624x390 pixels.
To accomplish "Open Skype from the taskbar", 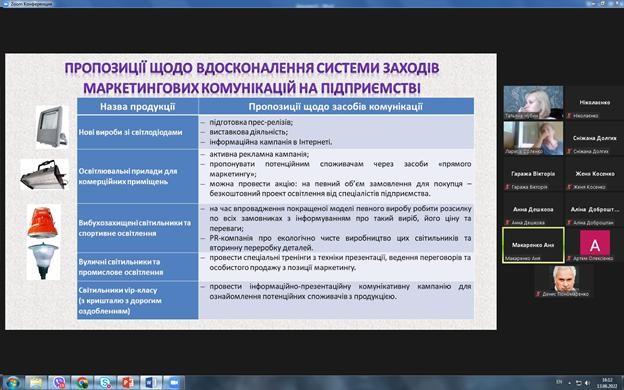I will 105,383.
